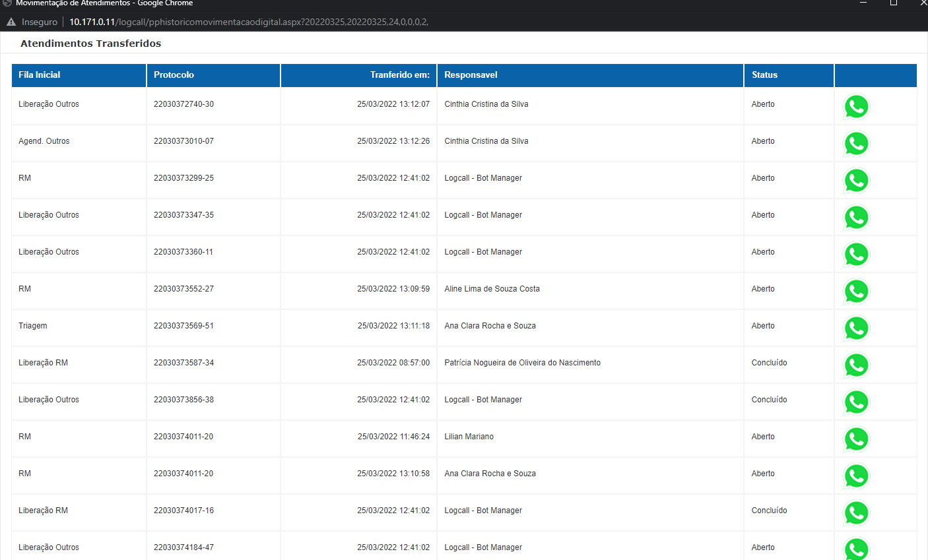
Task: Open WhatsApp chat for Triagem row
Action: point(856,328)
